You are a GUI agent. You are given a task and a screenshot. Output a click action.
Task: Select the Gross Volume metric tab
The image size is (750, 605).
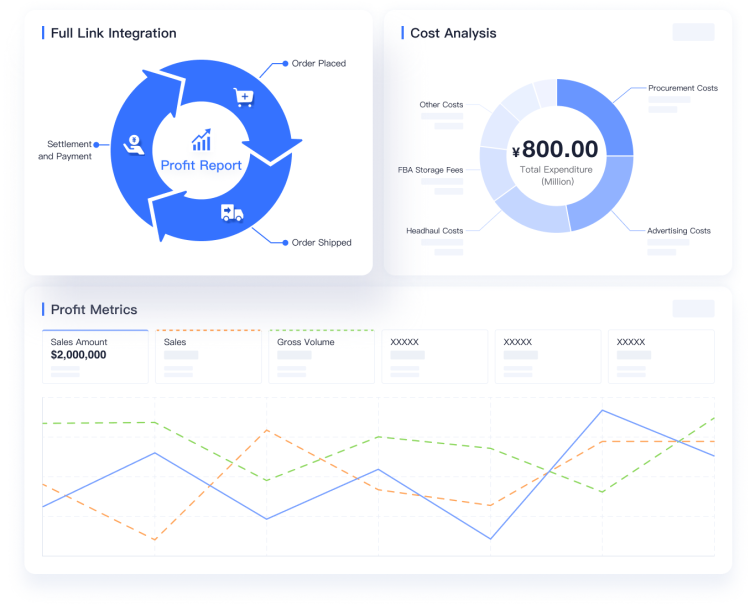(x=321, y=356)
